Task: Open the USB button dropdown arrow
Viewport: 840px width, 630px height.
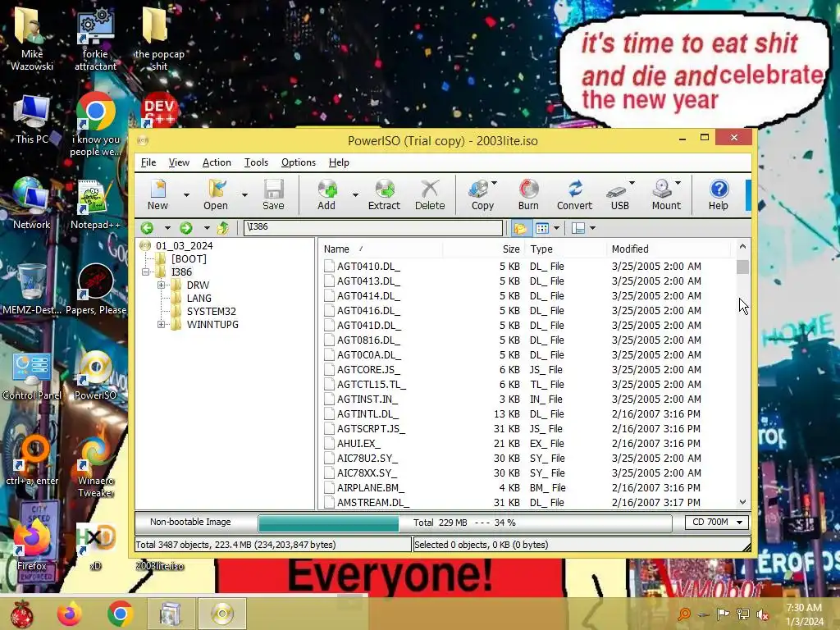Action: (x=632, y=183)
